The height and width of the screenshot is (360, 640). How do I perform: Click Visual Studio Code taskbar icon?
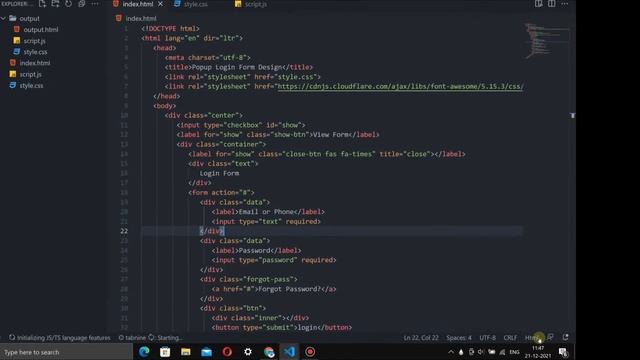point(289,352)
